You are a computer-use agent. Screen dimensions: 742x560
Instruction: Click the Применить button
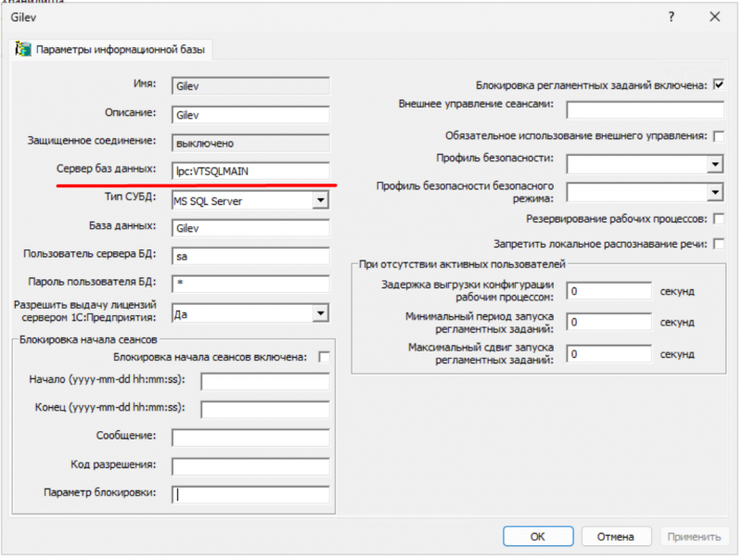pyautogui.click(x=694, y=536)
